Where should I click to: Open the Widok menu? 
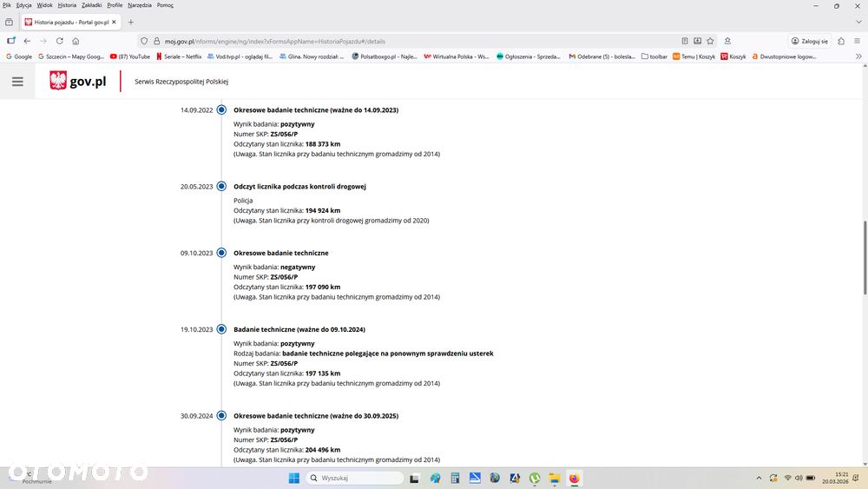pos(44,5)
